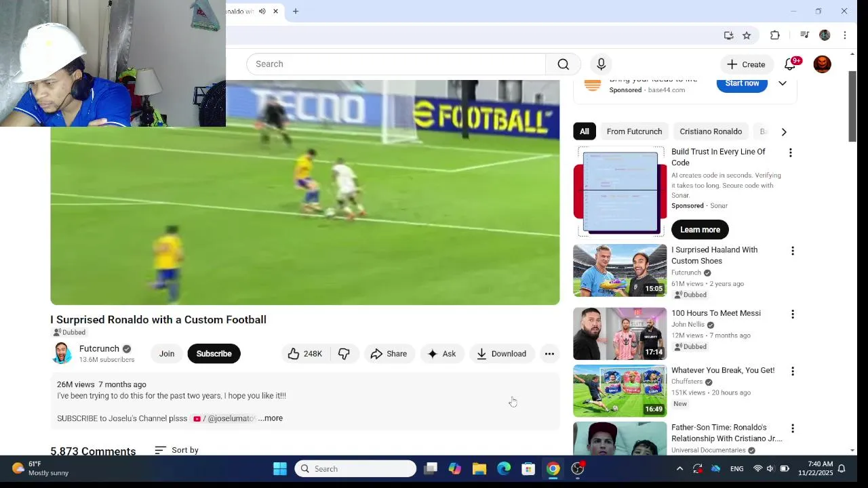Click the video player area
The width and height of the screenshot is (868, 488).
pos(305,192)
